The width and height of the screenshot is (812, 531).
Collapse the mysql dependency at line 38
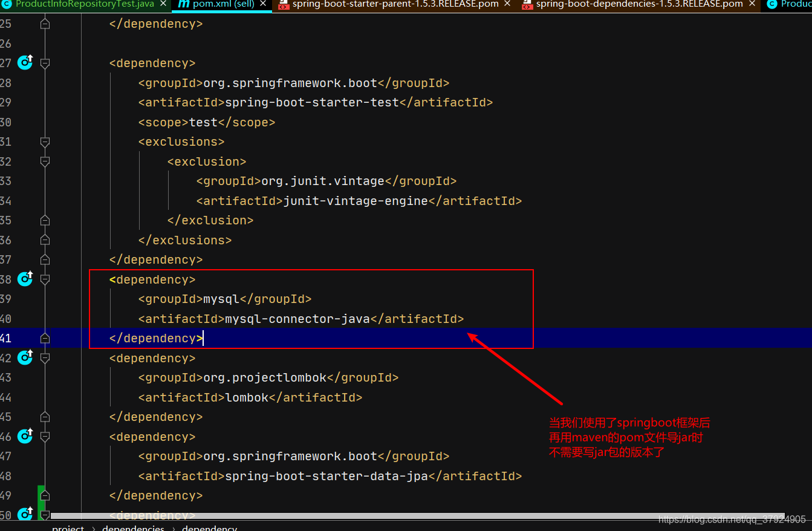45,279
